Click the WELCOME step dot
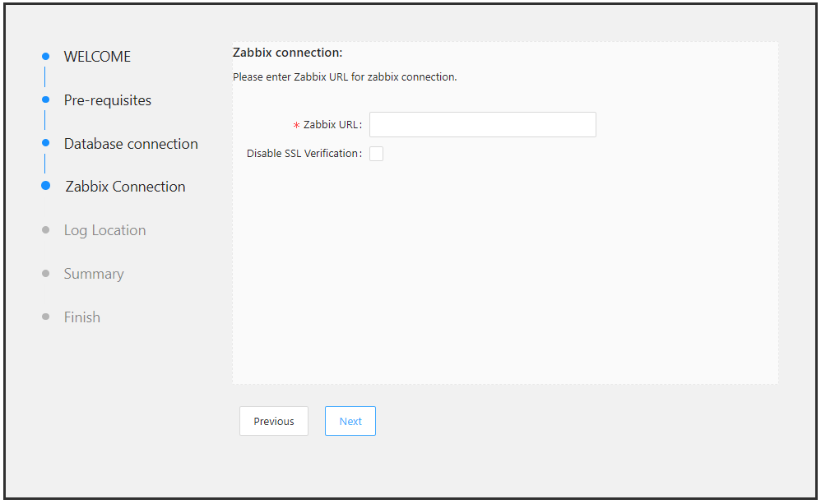The height and width of the screenshot is (504, 821). (x=45, y=56)
